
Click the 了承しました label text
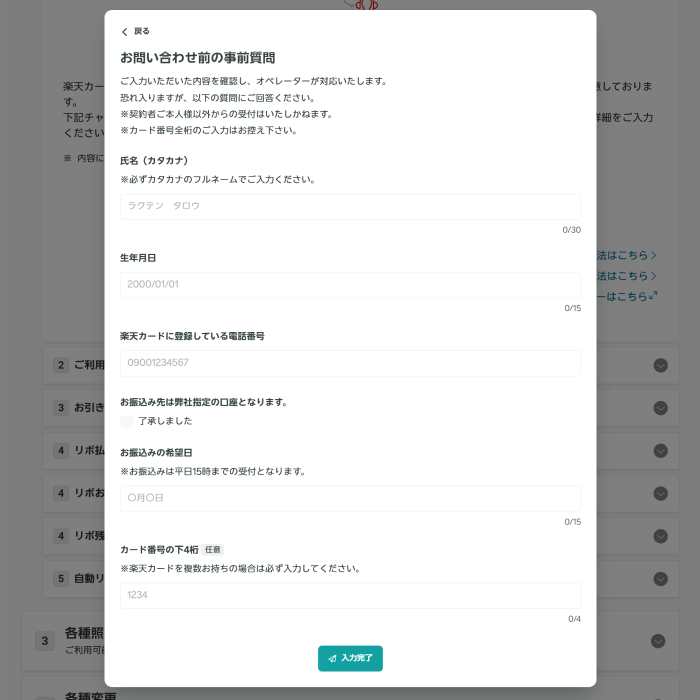[165, 421]
